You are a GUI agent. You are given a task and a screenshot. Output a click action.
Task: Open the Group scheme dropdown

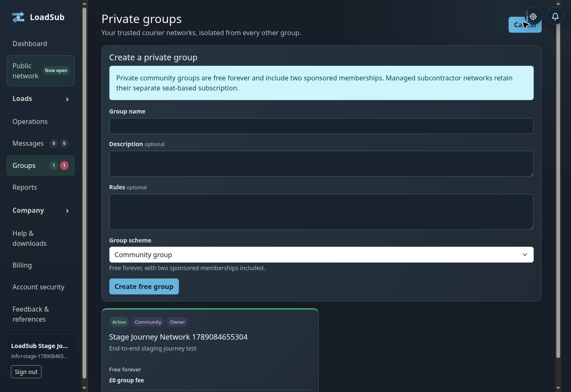click(321, 255)
